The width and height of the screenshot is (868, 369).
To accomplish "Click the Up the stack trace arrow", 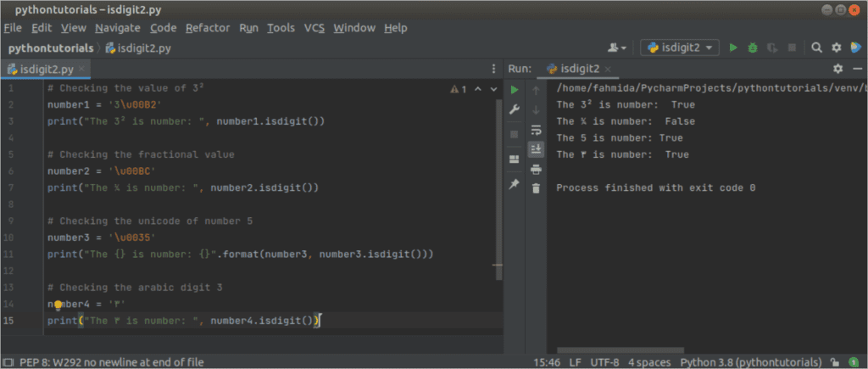I will click(x=536, y=90).
